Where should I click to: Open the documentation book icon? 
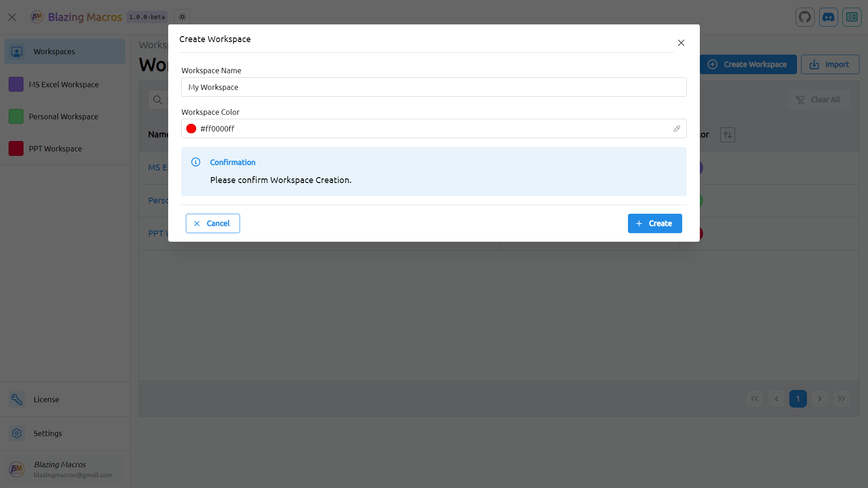(x=852, y=17)
